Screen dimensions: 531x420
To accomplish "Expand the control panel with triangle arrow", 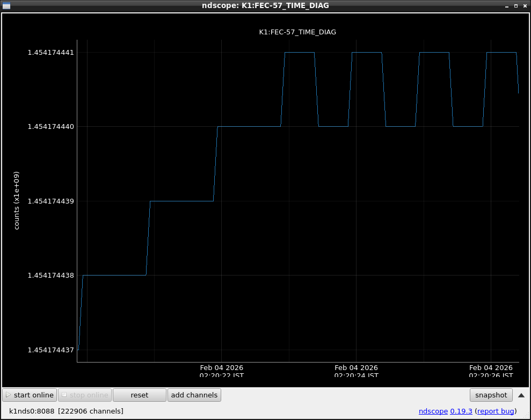I will [x=521, y=395].
